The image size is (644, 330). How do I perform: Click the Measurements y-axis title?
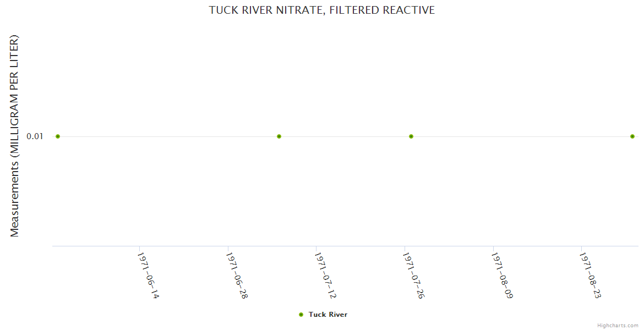pos(15,136)
